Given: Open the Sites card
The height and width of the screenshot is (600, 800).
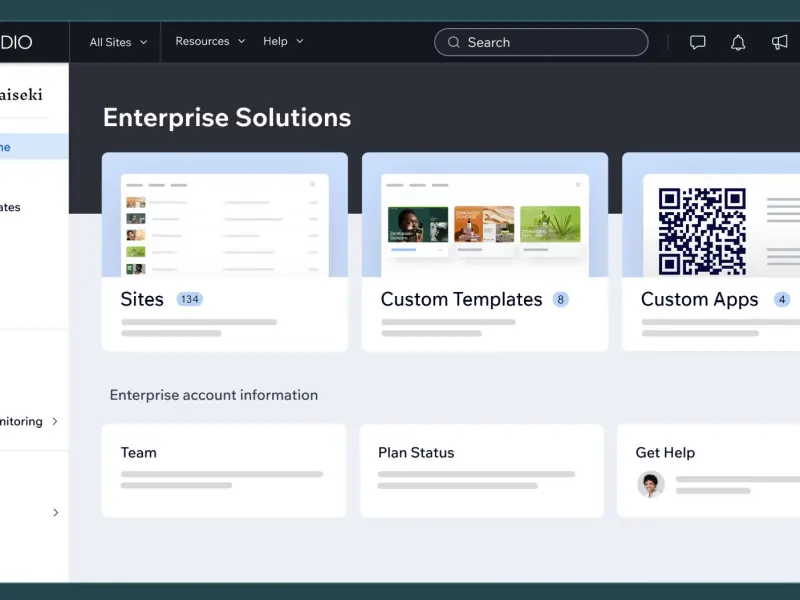Looking at the screenshot, I should [225, 252].
